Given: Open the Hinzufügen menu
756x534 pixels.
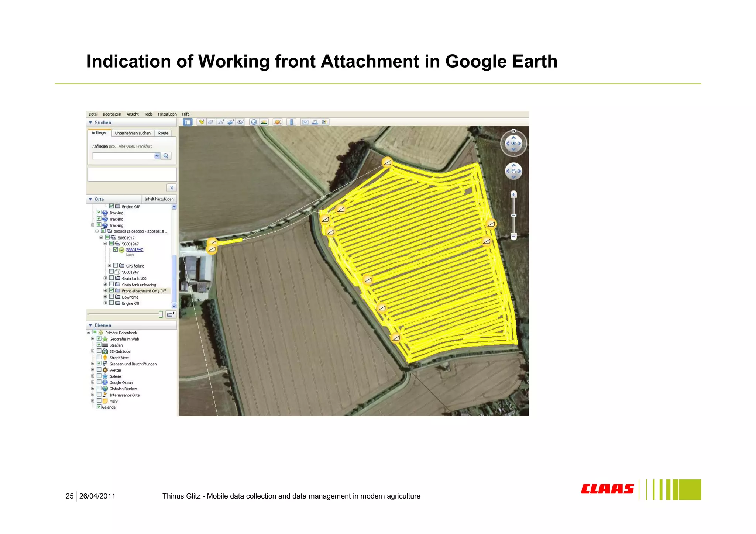Looking at the screenshot, I should click(167, 114).
